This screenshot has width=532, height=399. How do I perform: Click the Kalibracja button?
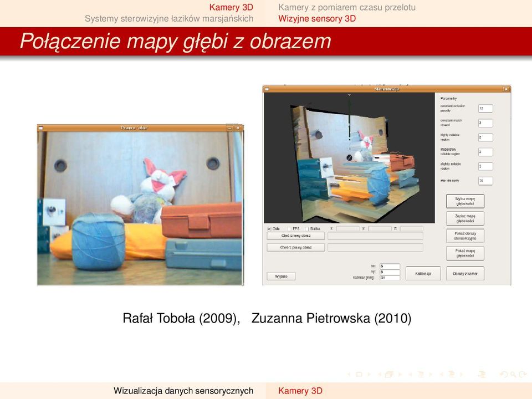click(423, 273)
